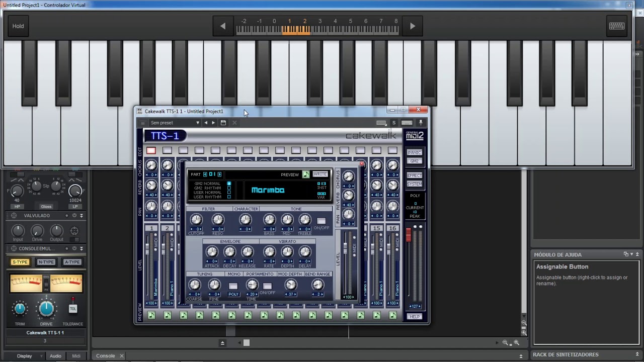Preview part 1 with green note button

point(151,315)
